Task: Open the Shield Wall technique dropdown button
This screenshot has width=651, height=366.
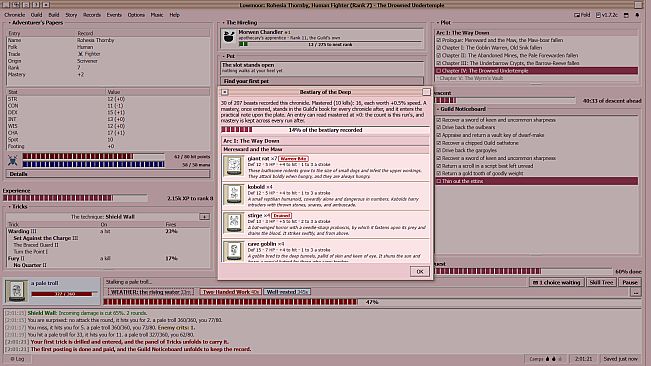Action: click(x=204, y=217)
